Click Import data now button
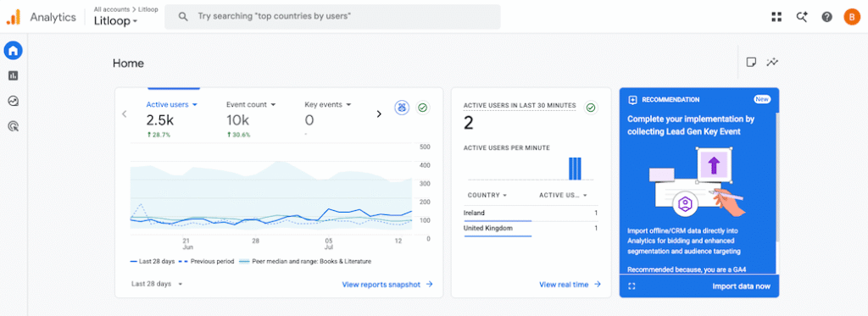Screen dimensions: 868x316 [x=741, y=286]
